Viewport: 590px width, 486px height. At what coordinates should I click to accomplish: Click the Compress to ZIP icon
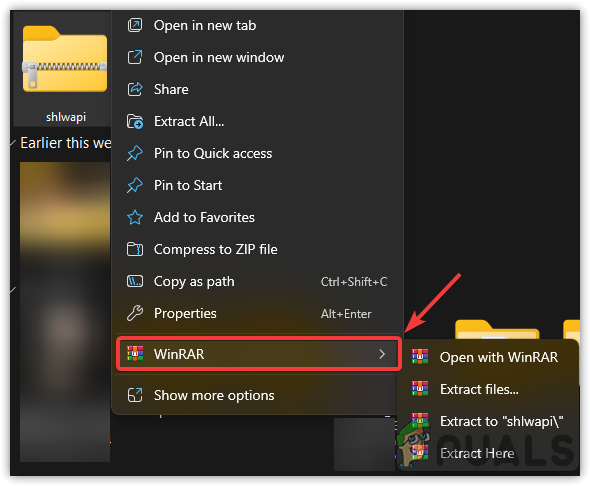click(x=135, y=249)
